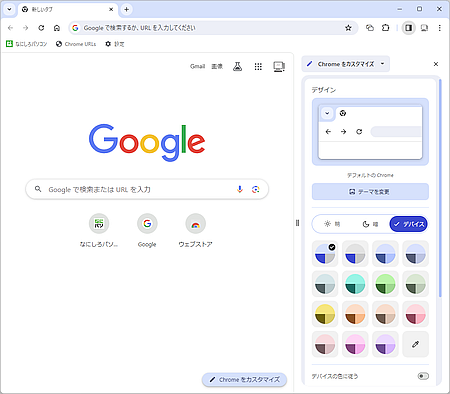
Task: Focus the address bar URL field
Action: [213, 28]
